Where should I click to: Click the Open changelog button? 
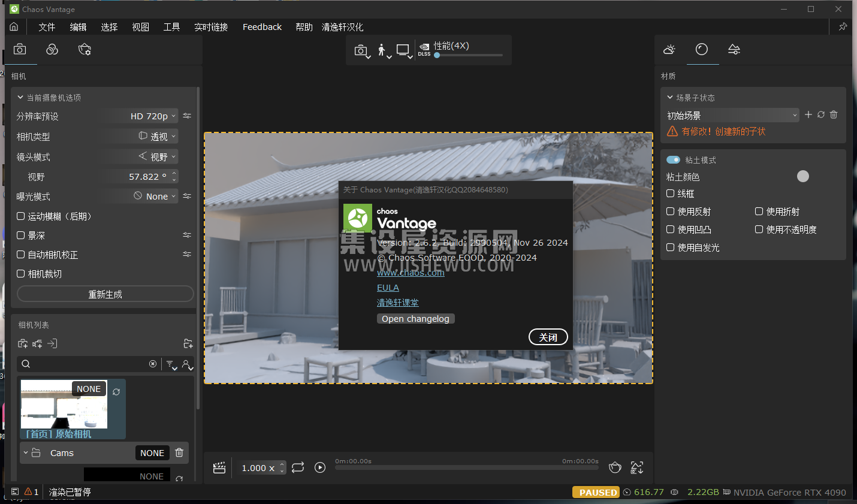(x=415, y=319)
